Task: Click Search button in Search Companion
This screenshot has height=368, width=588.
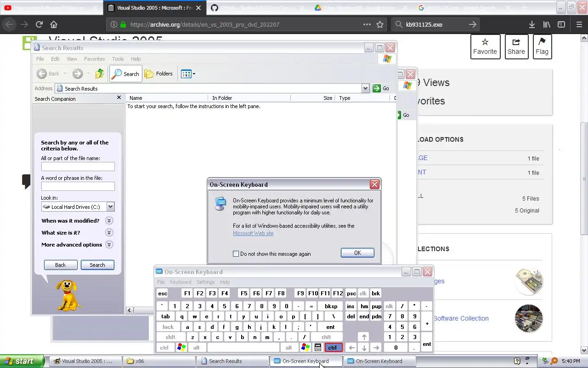Action: point(97,265)
